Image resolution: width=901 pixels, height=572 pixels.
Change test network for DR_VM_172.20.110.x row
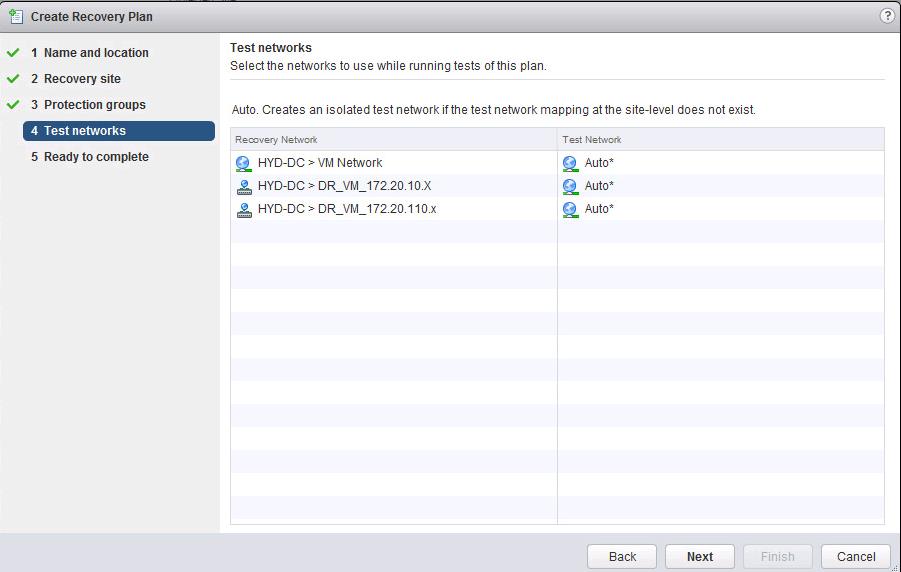pyautogui.click(x=721, y=209)
